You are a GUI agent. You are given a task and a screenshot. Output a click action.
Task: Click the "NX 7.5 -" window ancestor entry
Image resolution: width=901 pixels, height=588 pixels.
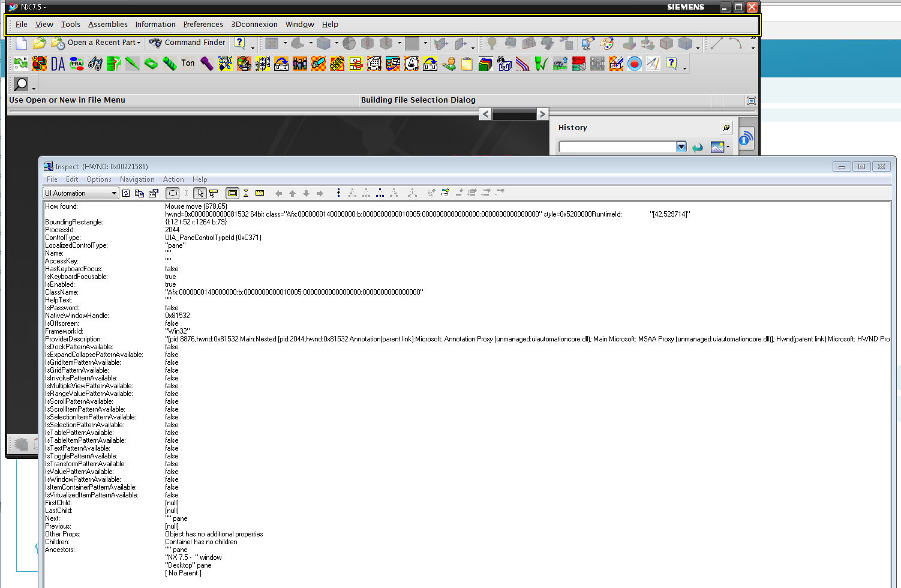[x=193, y=557]
